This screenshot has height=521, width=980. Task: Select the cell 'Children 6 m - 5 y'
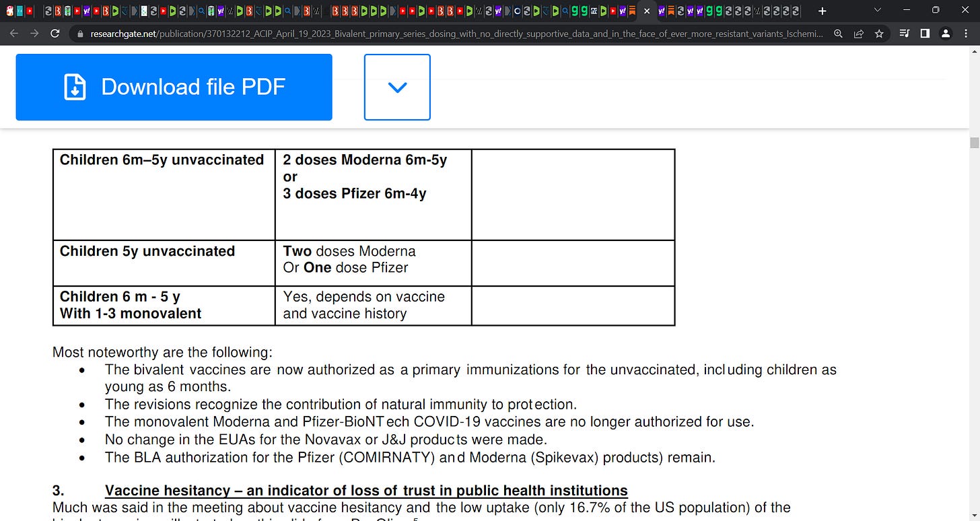pyautogui.click(x=120, y=296)
